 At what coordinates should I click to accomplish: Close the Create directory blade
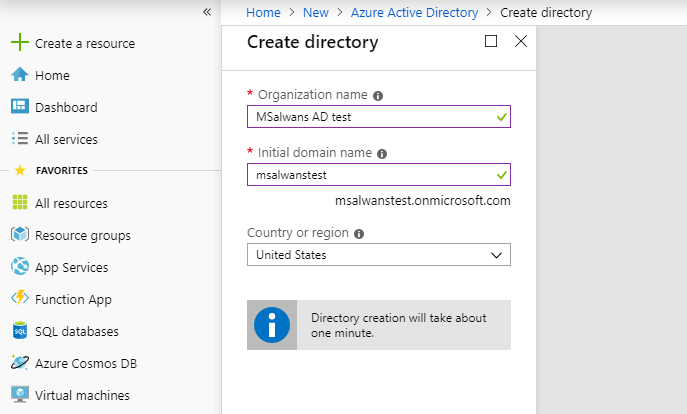(x=521, y=41)
